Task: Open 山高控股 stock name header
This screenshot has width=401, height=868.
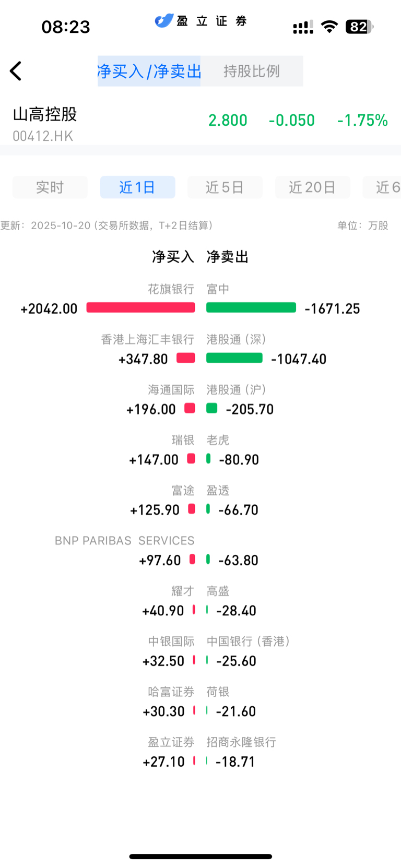Action: click(x=45, y=114)
